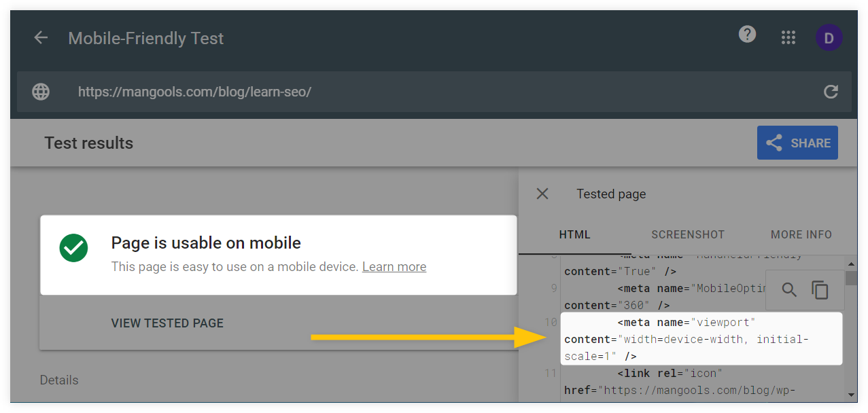
Task: Switch to the SCREENSHOT tab
Action: 687,234
